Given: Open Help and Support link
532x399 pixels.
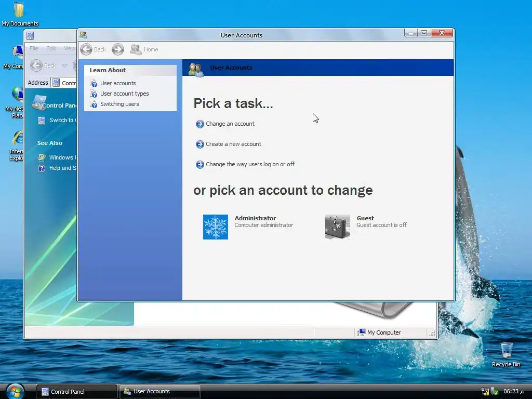Looking at the screenshot, I should (x=63, y=168).
